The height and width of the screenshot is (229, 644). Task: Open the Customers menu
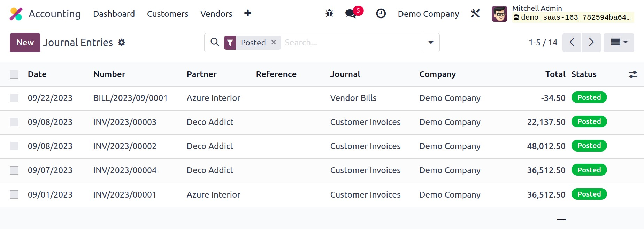167,14
